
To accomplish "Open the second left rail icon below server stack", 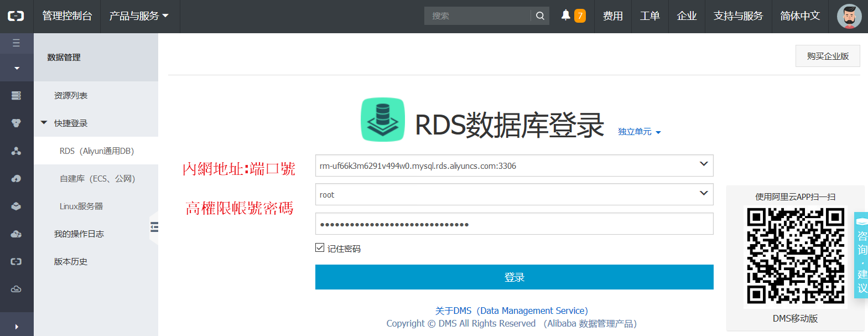I will coord(17,123).
